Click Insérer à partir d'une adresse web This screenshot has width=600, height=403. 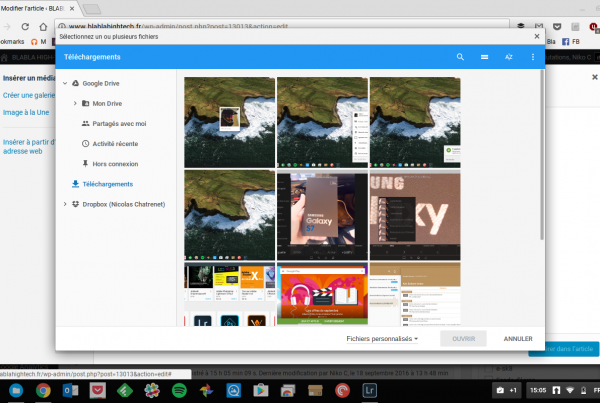pyautogui.click(x=29, y=147)
